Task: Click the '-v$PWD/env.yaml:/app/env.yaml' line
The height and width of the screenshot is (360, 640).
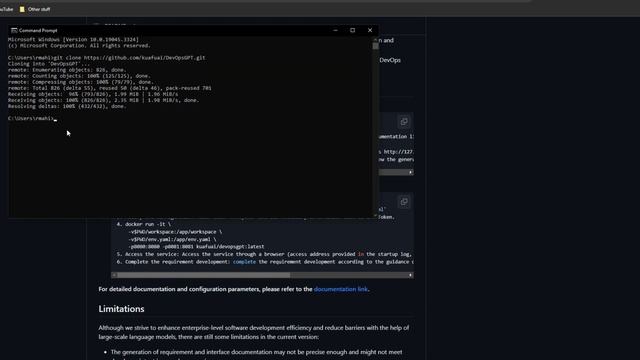Action: [x=172, y=239]
